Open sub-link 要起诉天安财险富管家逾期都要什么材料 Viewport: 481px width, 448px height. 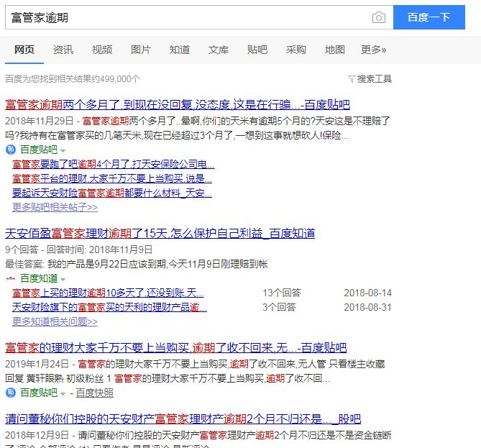point(112,193)
